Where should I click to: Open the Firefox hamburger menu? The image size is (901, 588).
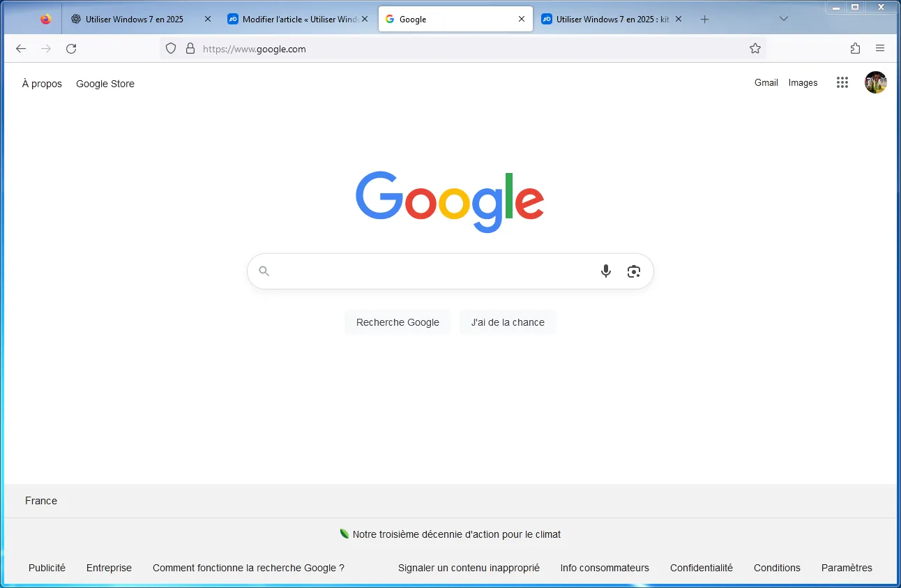coord(880,49)
